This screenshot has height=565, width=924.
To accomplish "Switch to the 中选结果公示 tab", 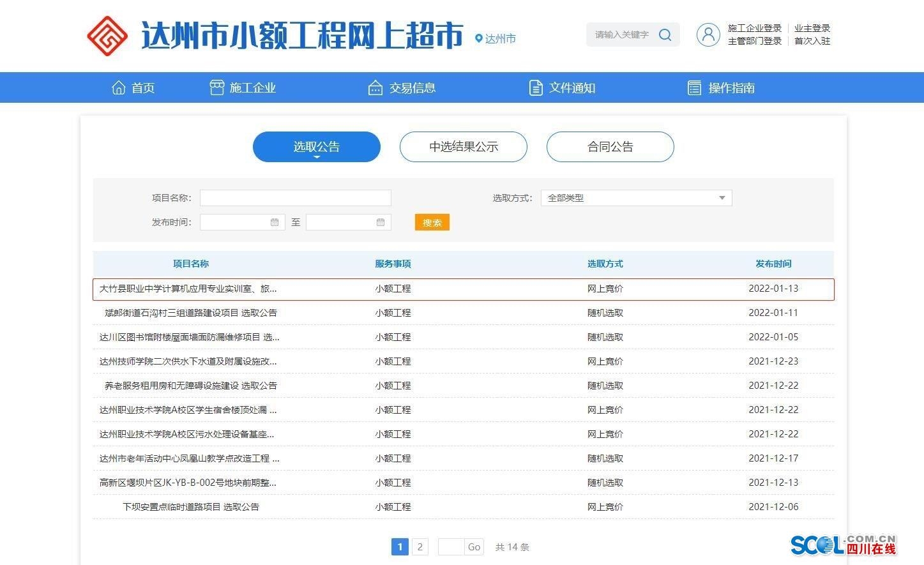I will (x=464, y=147).
